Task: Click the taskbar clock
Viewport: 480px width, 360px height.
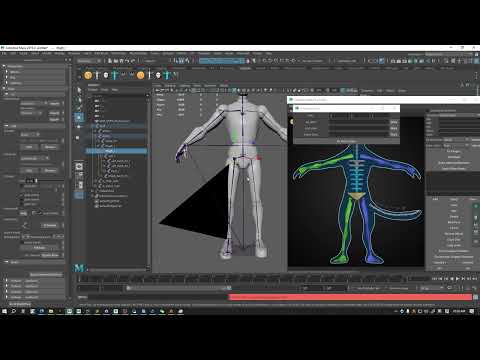Action: [x=459, y=311]
